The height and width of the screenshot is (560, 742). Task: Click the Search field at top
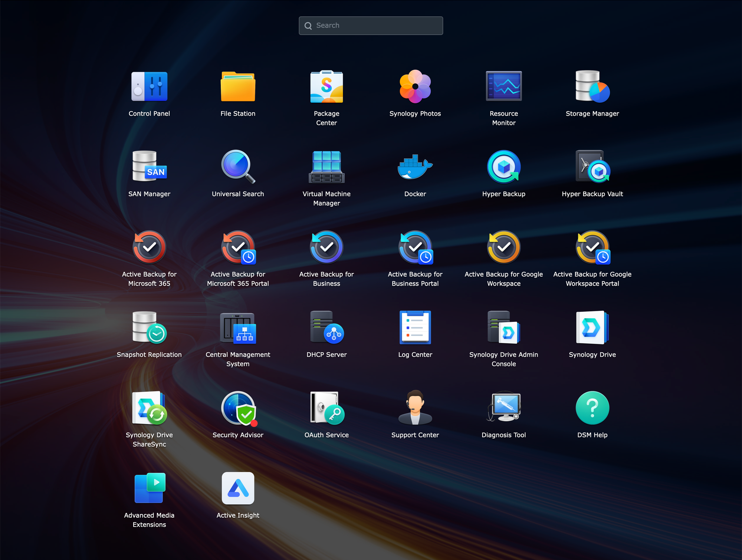(371, 26)
